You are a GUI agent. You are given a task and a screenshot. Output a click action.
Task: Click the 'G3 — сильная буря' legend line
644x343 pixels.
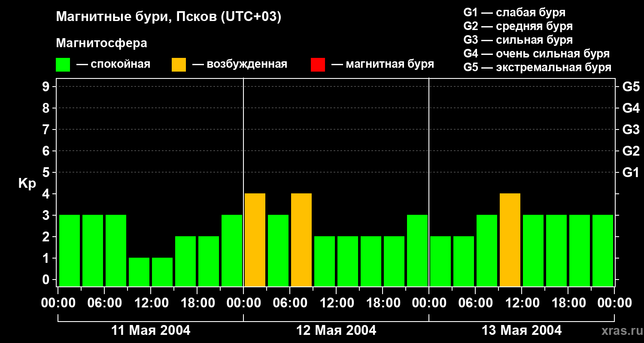pyautogui.click(x=518, y=40)
